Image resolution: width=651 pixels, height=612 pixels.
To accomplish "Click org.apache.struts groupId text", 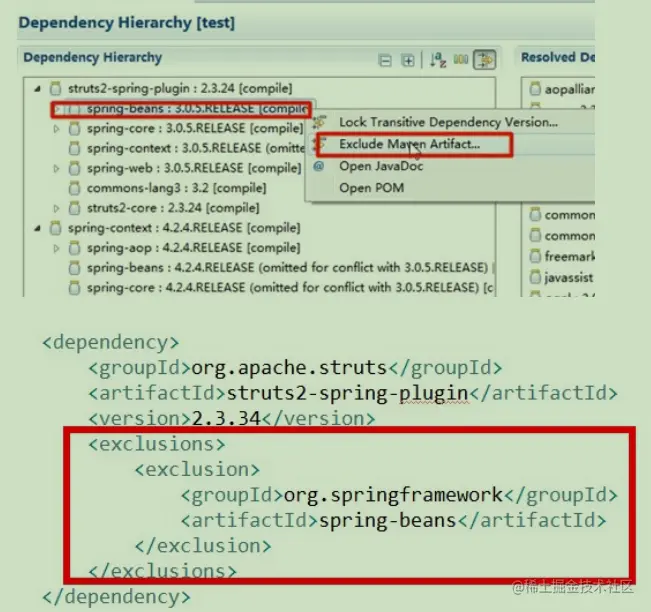I will click(x=289, y=368).
